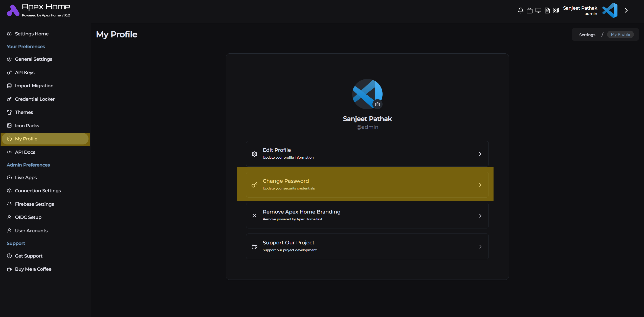This screenshot has height=317, width=644.
Task: Open the QR code icon
Action: pos(556,11)
